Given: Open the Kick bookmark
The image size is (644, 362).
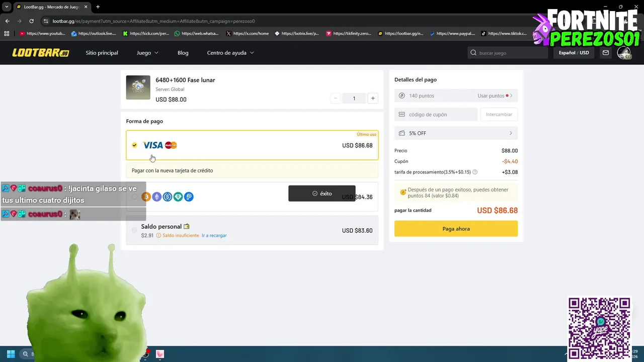Looking at the screenshot, I should coord(146,34).
